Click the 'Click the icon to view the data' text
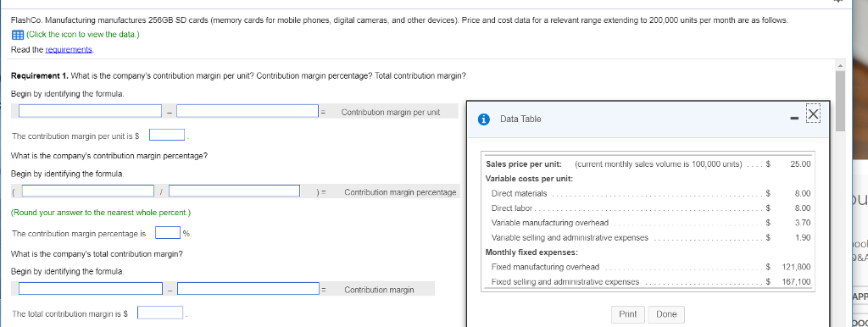 83,34
